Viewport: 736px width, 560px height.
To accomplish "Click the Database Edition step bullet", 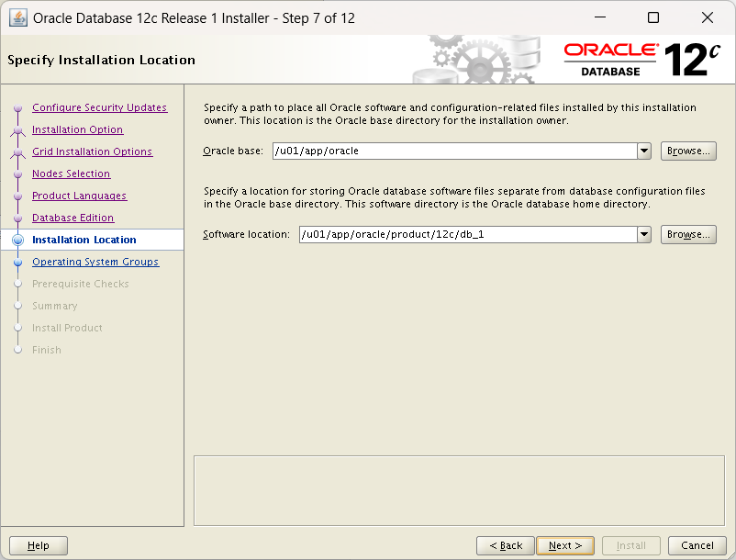I will (x=17, y=218).
